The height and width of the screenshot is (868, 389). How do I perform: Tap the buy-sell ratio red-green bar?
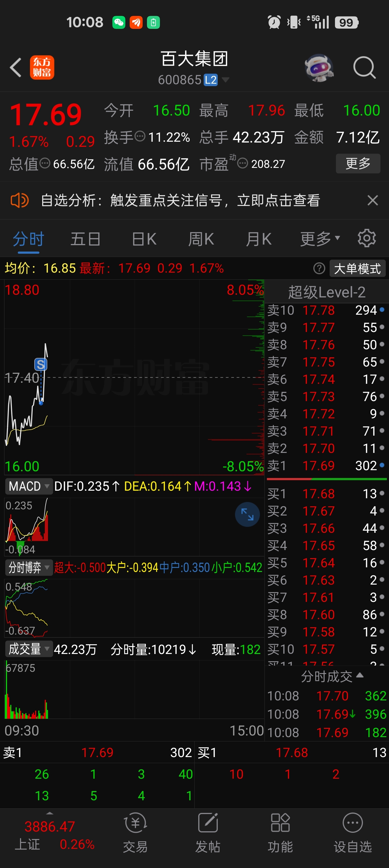click(326, 479)
